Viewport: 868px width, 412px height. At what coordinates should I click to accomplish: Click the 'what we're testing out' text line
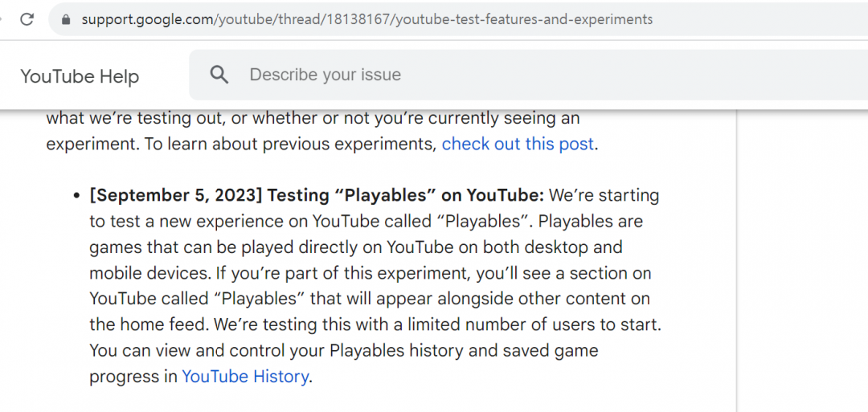point(312,119)
